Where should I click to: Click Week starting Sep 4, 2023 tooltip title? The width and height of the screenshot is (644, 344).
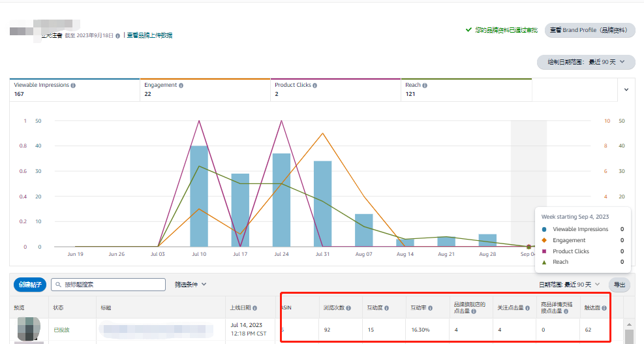click(x=575, y=217)
